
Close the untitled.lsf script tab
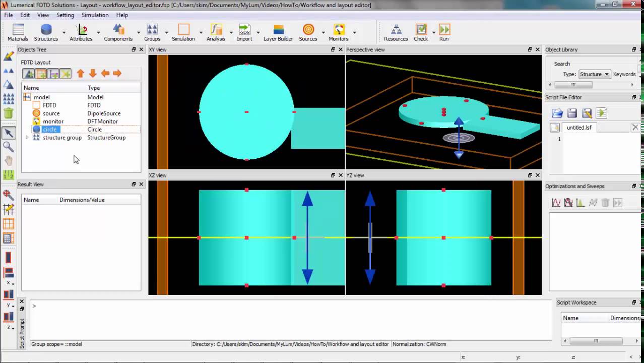[x=635, y=128]
